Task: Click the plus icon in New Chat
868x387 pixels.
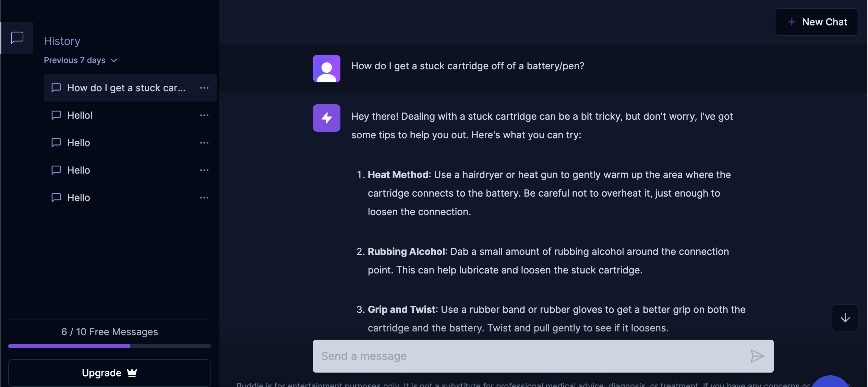Action: tap(792, 22)
